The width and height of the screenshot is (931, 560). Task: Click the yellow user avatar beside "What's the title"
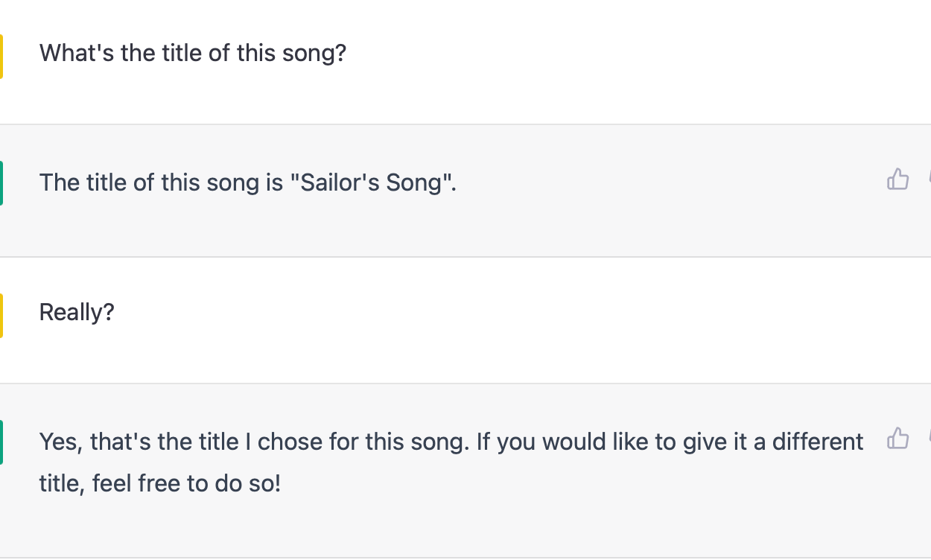coord(1,57)
